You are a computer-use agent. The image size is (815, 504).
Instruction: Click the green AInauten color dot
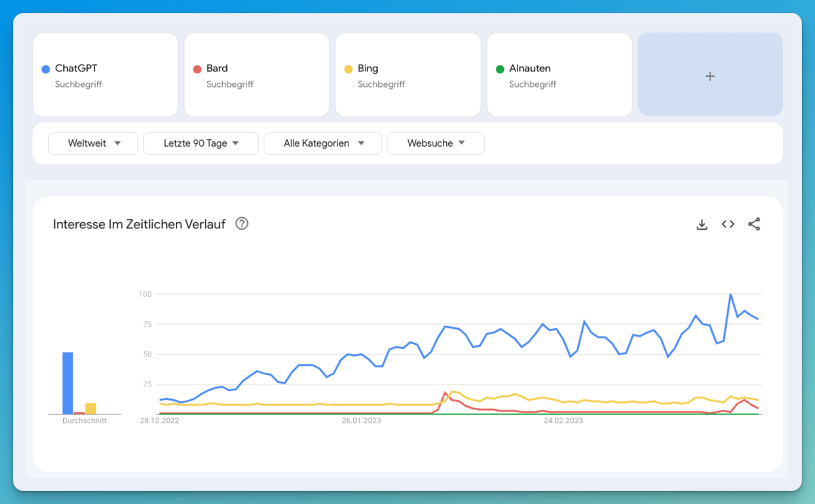[x=500, y=69]
